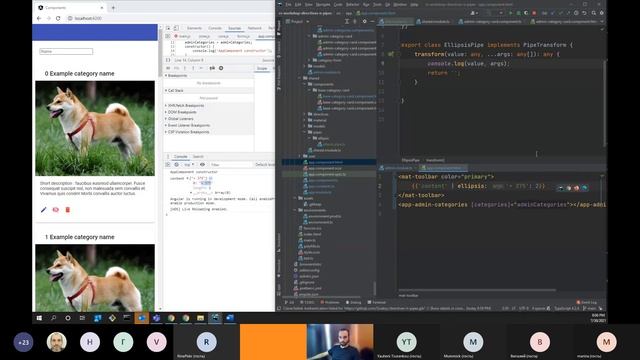Screen dimensions: 640x360
Task: Toggle the DevTools device toolbar icon
Action: click(x=176, y=28)
